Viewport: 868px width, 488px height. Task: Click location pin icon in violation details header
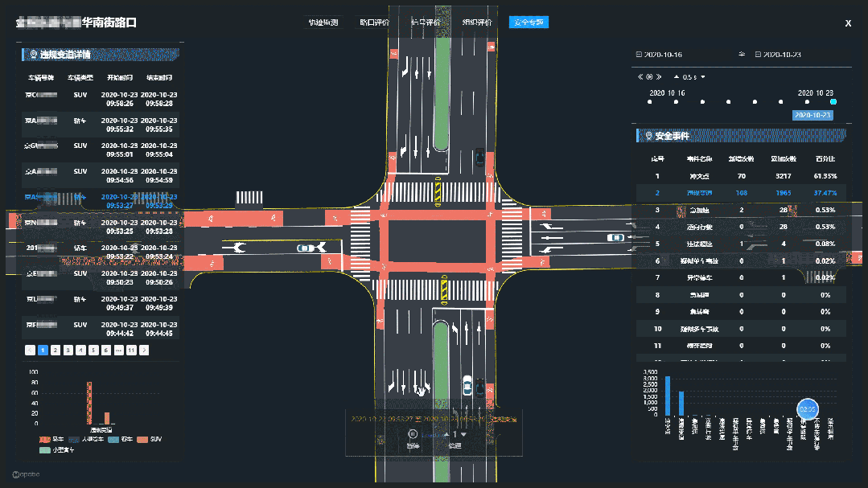point(33,54)
